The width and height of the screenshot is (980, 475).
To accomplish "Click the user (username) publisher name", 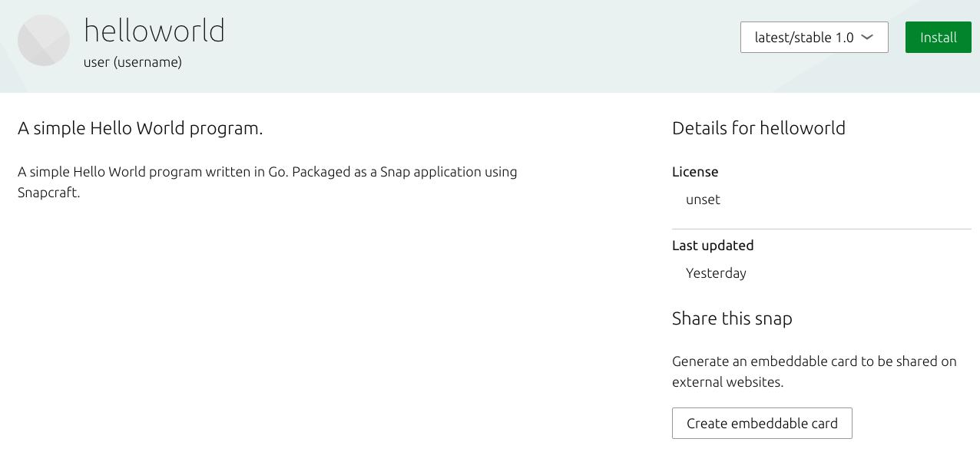I will coord(132,62).
